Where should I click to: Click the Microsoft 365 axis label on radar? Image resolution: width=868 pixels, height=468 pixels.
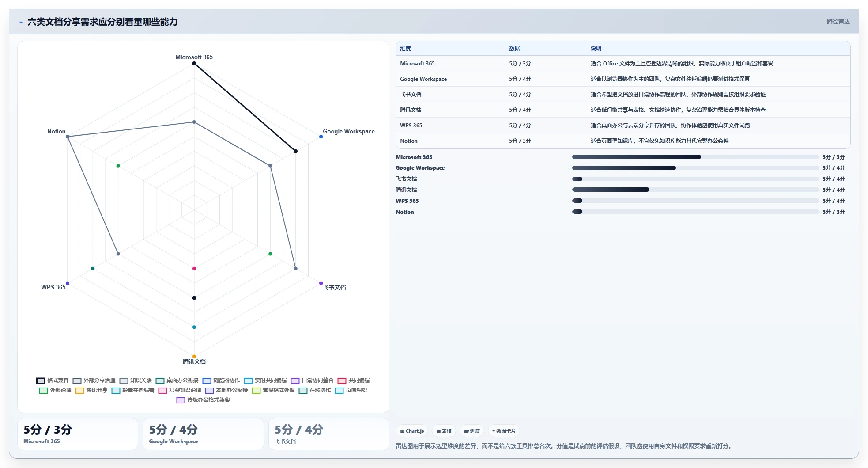coord(194,57)
